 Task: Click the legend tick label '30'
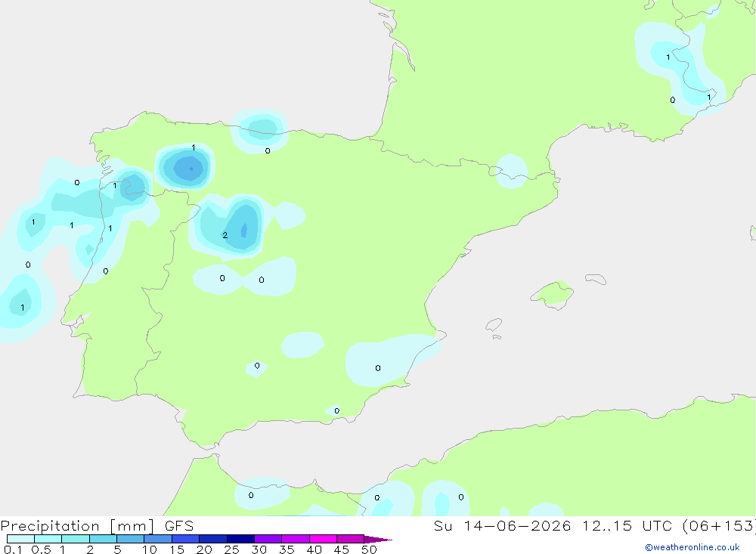tap(259, 549)
